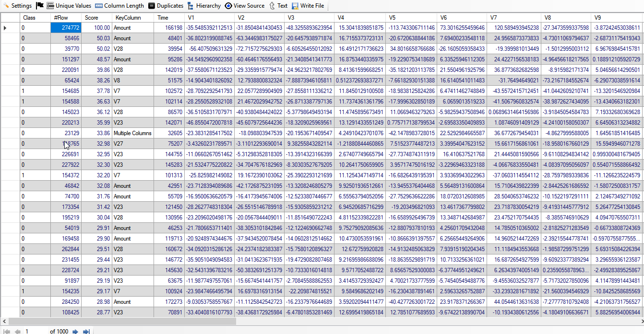Screen dimensions: 644x334
Task: Click Write File to export
Action: click(308, 6)
